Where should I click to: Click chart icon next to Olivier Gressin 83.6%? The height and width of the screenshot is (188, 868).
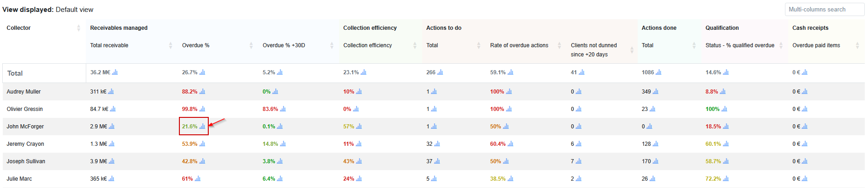283,109
